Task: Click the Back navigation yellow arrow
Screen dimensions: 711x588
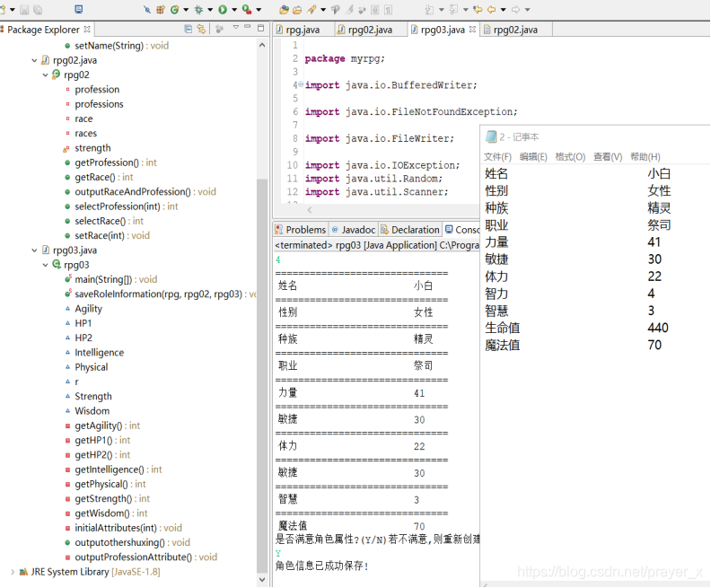Action: click(491, 10)
